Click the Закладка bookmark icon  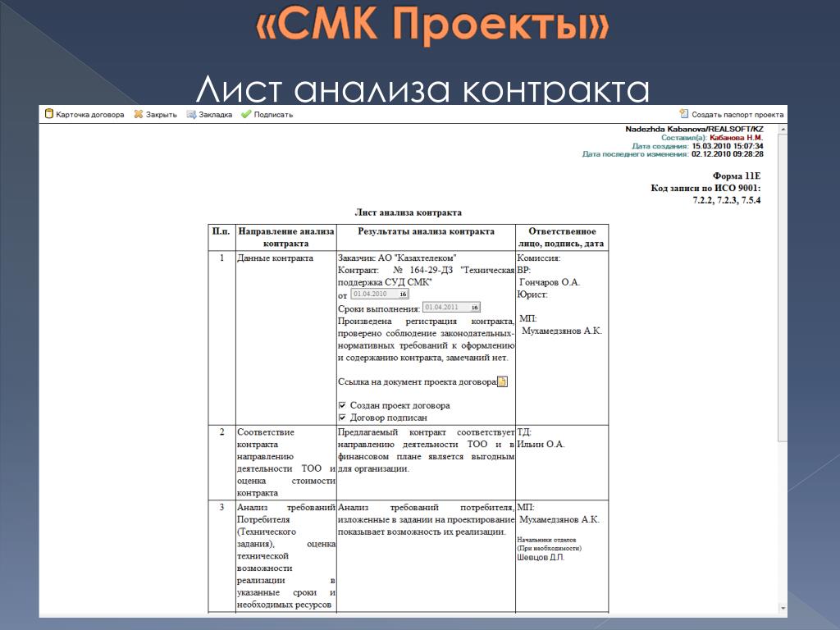[191, 114]
